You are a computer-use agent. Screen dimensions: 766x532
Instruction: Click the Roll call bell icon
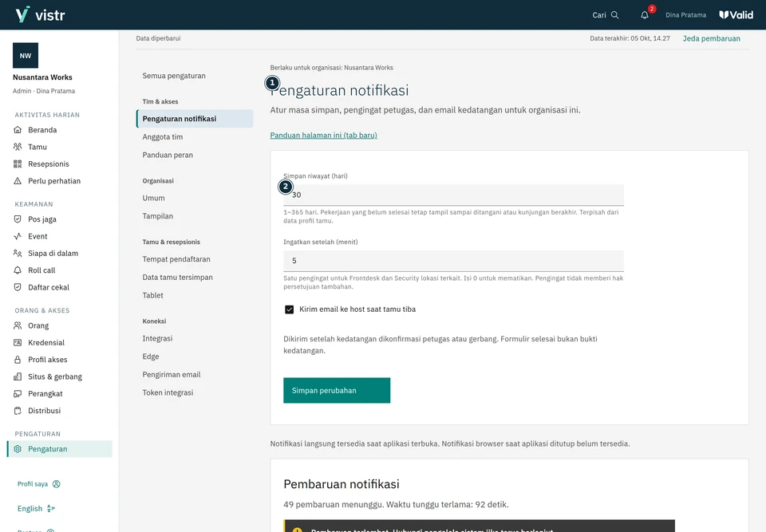point(18,270)
